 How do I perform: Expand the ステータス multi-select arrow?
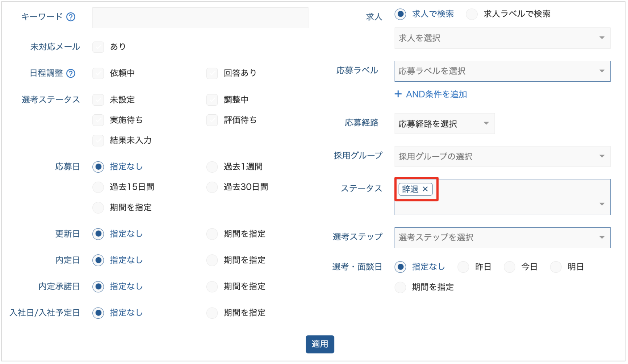[x=602, y=204]
